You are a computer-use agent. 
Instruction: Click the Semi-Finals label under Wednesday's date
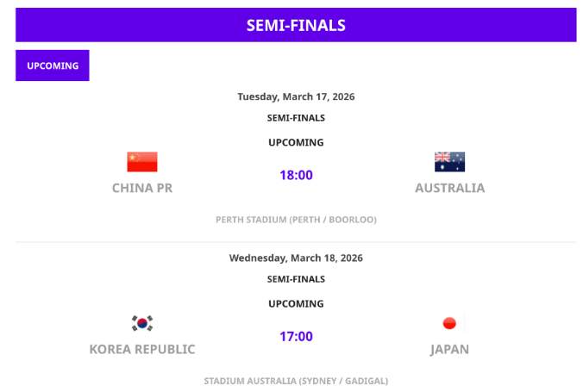(x=296, y=279)
